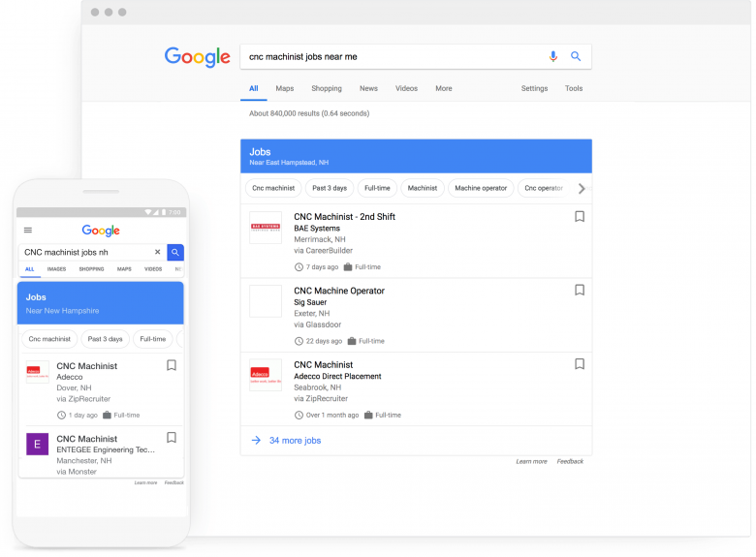Open Settings in search toolbar
Viewport: 756px width, 557px height.
[534, 89]
